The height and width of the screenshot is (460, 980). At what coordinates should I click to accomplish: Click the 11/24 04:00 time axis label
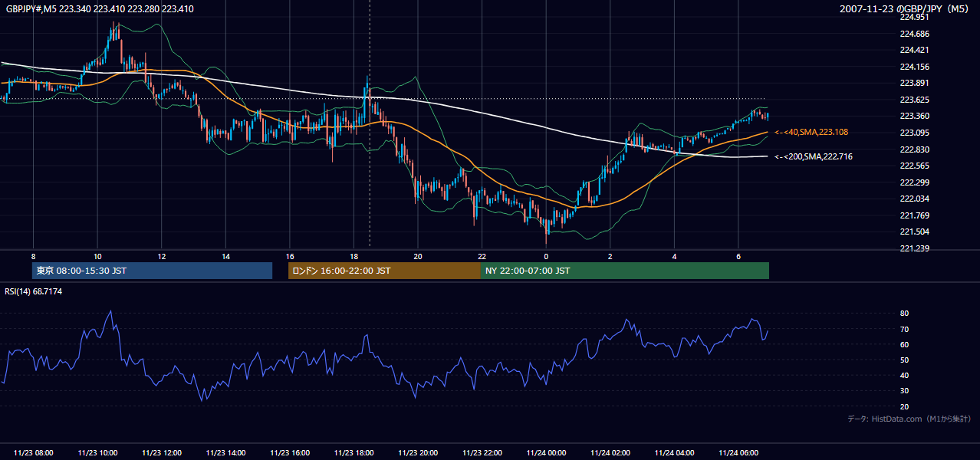pos(674,453)
